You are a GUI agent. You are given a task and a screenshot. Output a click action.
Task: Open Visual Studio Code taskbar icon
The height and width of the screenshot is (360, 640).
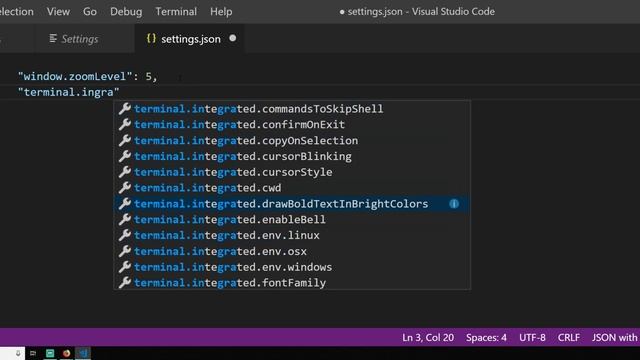pyautogui.click(x=83, y=353)
